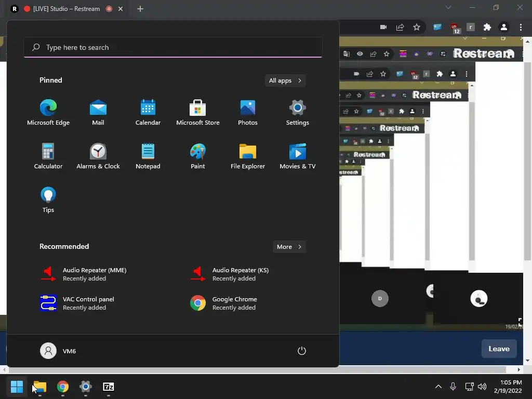The image size is (532, 399).
Task: Open the Calendar app
Action: pos(148,113)
